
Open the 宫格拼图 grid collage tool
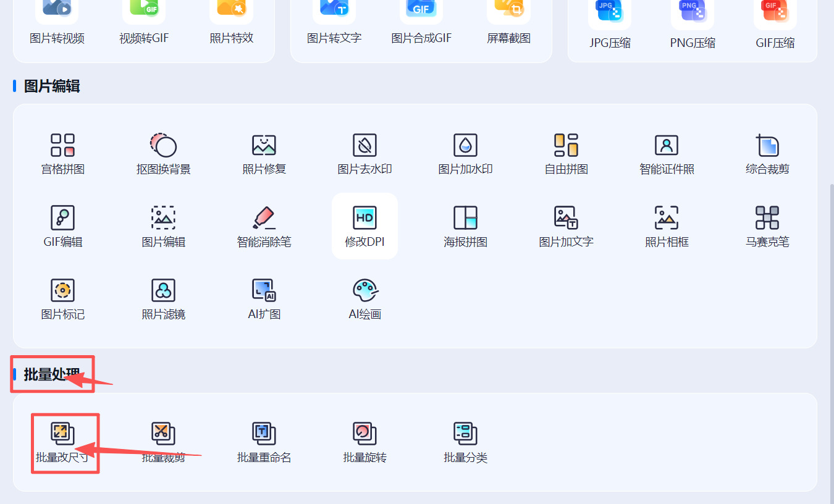coord(62,154)
